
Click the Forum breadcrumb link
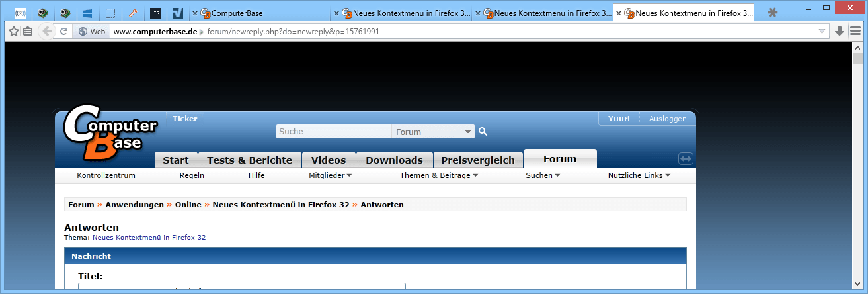[81, 205]
